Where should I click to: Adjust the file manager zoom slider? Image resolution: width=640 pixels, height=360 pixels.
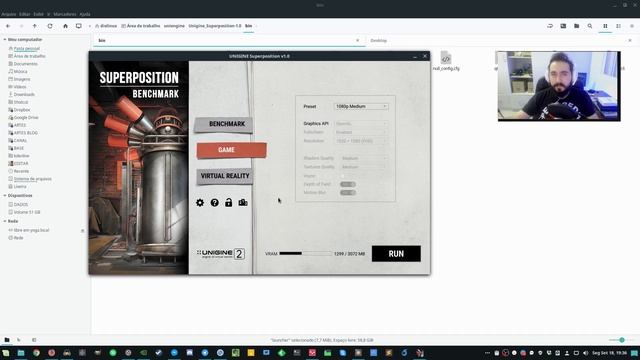(622, 340)
